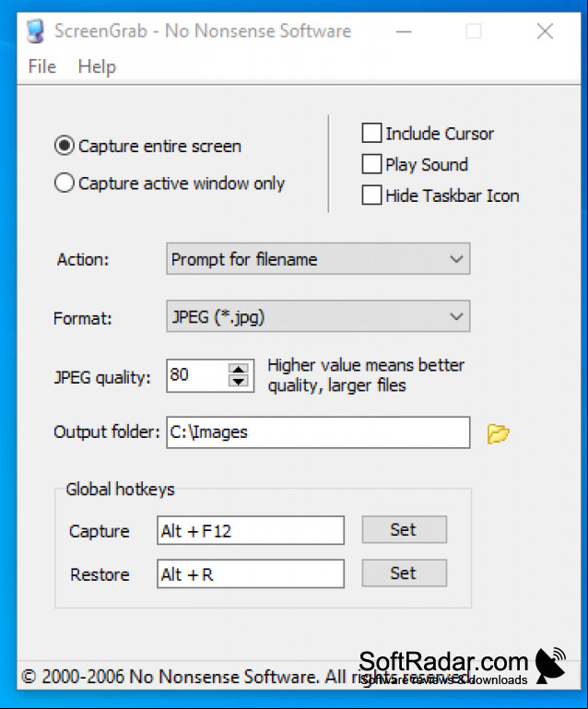Expand the Format dropdown showing JPEG (*.jpg)
Viewport: 588px width, 709px height.
coord(318,316)
